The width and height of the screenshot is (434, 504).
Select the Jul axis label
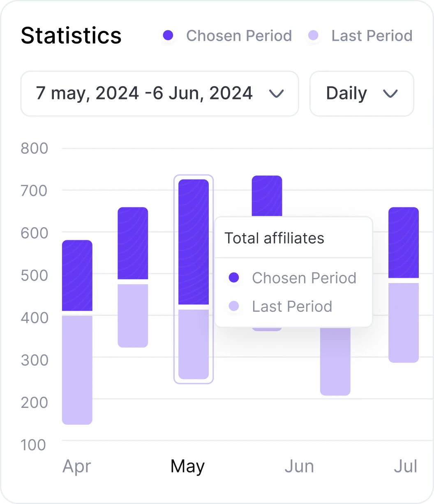[x=406, y=466]
